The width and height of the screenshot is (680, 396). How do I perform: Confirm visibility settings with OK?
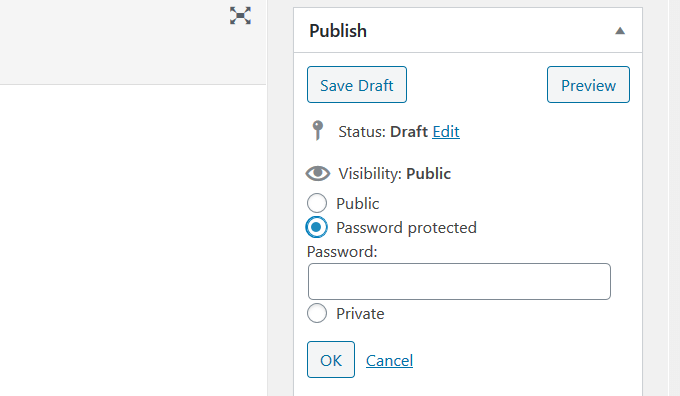click(x=331, y=360)
